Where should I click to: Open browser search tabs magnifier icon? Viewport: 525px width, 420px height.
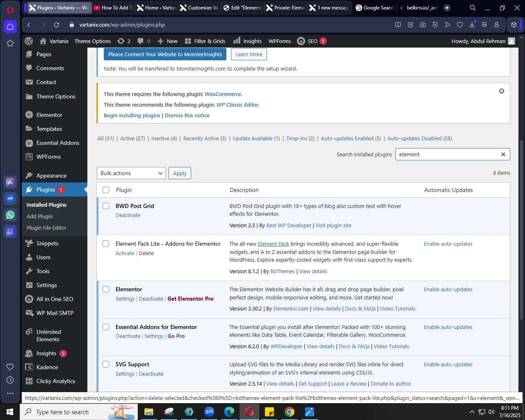tap(472, 8)
